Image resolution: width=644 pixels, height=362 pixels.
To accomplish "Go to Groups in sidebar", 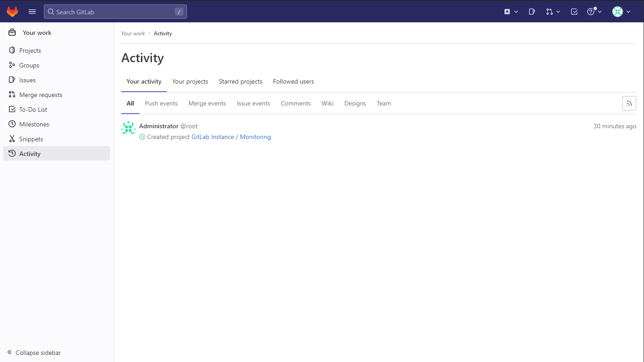I will 56,65.
